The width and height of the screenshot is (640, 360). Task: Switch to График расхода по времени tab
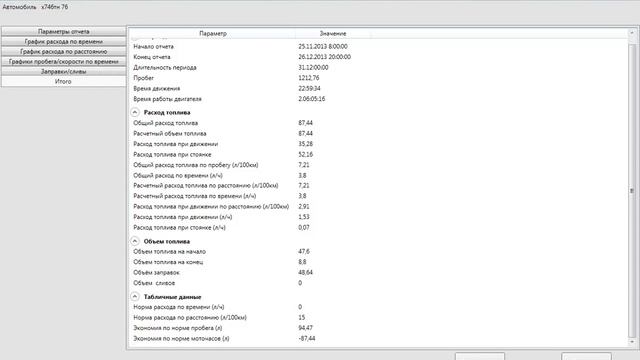(64, 42)
